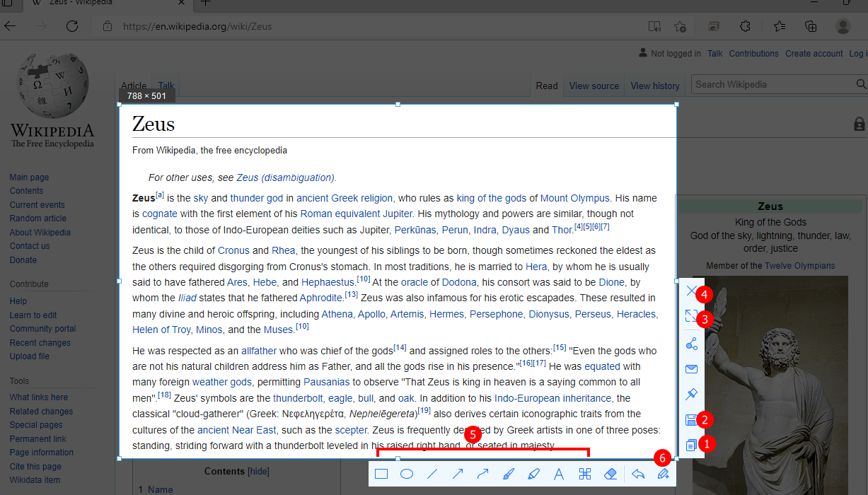Open the Special pages link
Viewport: 868px width, 495px height.
pyautogui.click(x=36, y=425)
